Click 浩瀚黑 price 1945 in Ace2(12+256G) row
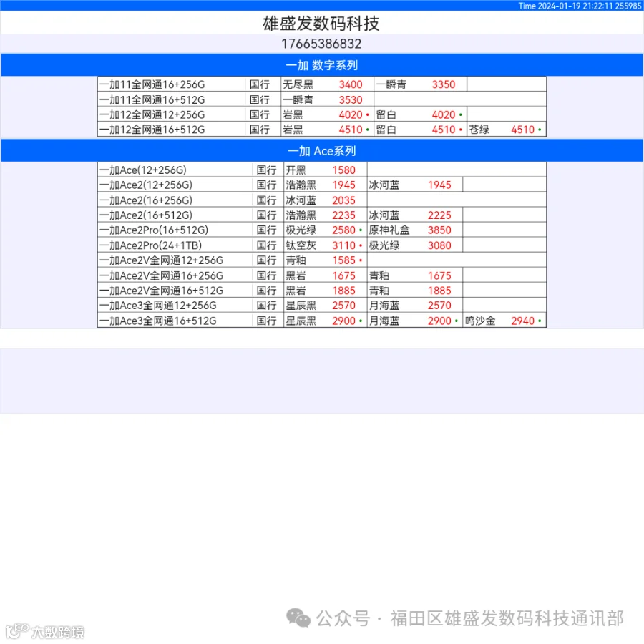This screenshot has height=644, width=644. tap(343, 185)
